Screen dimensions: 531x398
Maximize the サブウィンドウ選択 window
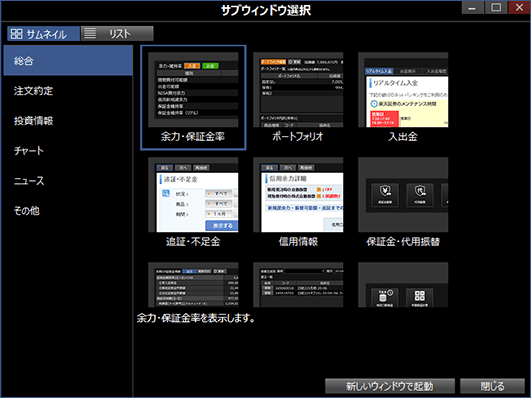496,7
